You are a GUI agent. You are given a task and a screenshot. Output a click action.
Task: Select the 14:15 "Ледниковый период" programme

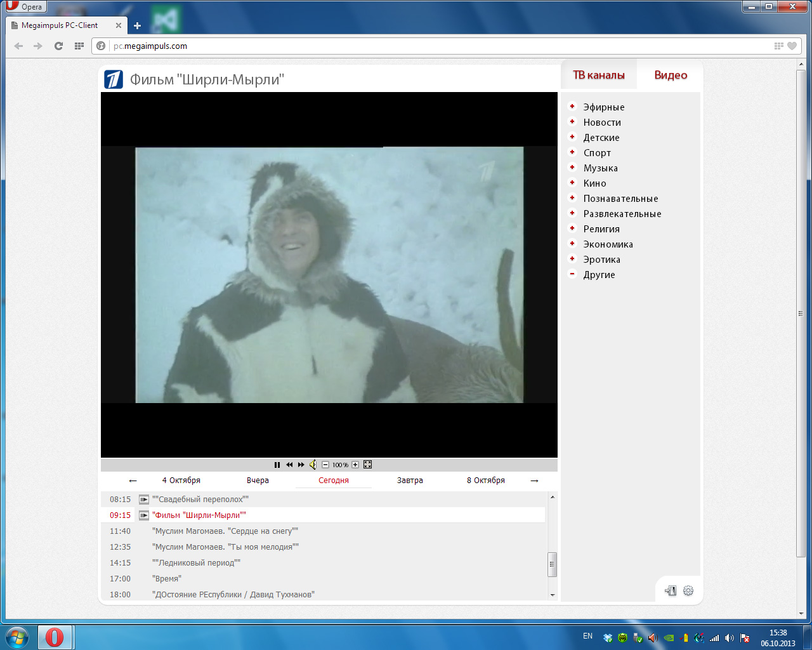point(323,563)
